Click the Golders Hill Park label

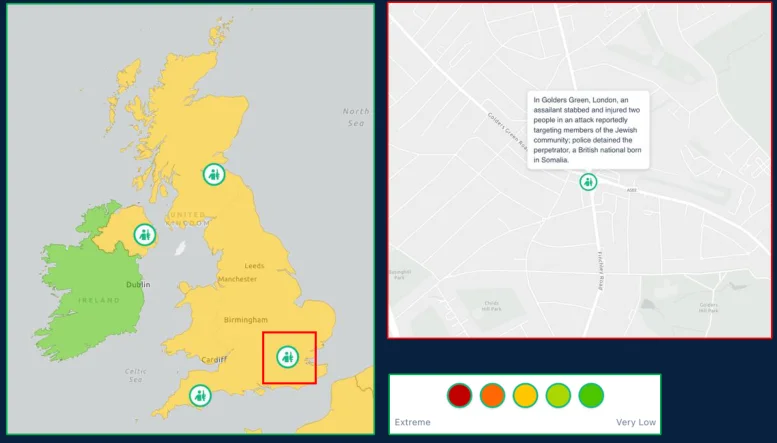[x=709, y=308]
